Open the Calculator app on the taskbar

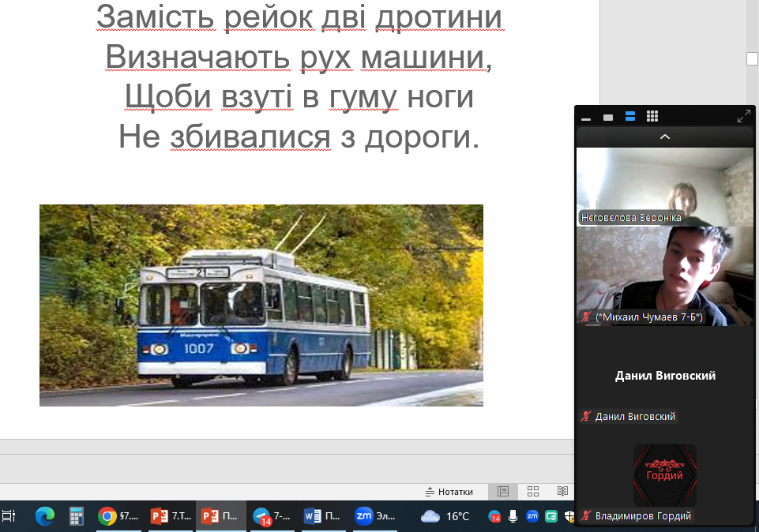(x=76, y=516)
